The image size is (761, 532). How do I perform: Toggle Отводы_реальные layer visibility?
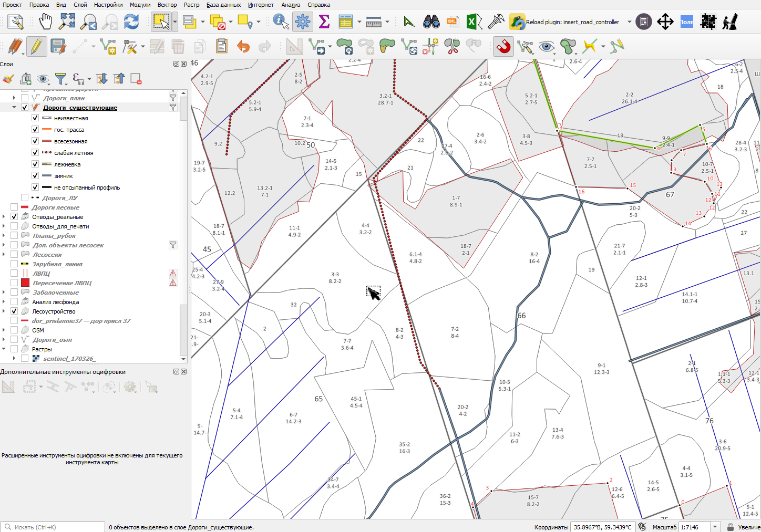(14, 216)
